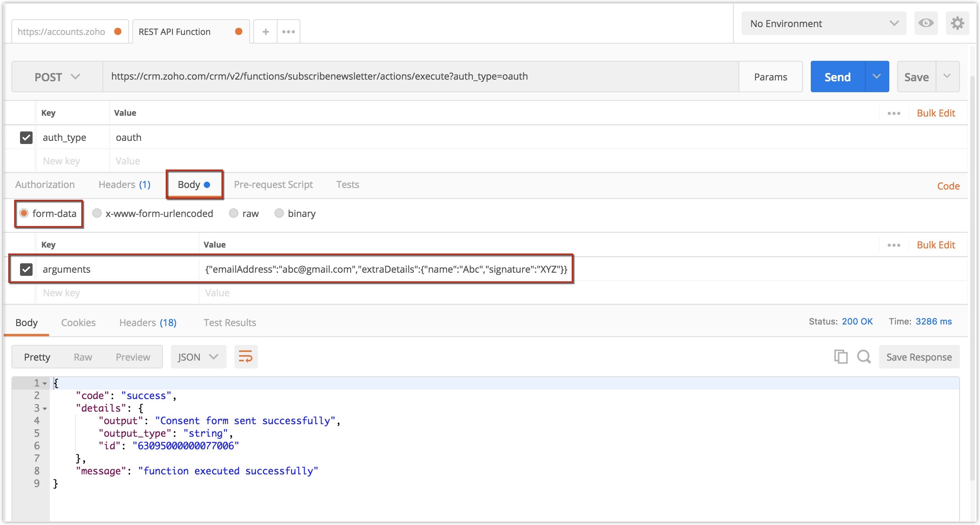Search the response using magnifier icon
980x525 pixels.
click(x=864, y=357)
